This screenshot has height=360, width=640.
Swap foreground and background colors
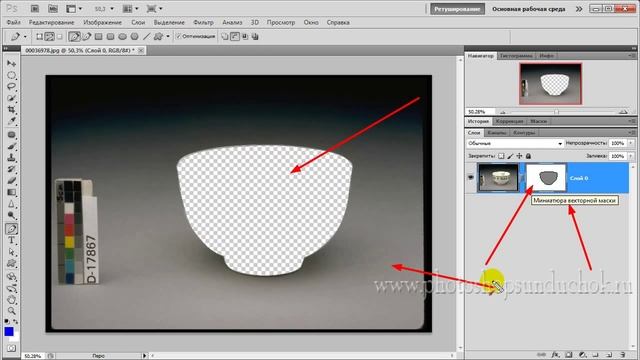(16, 322)
